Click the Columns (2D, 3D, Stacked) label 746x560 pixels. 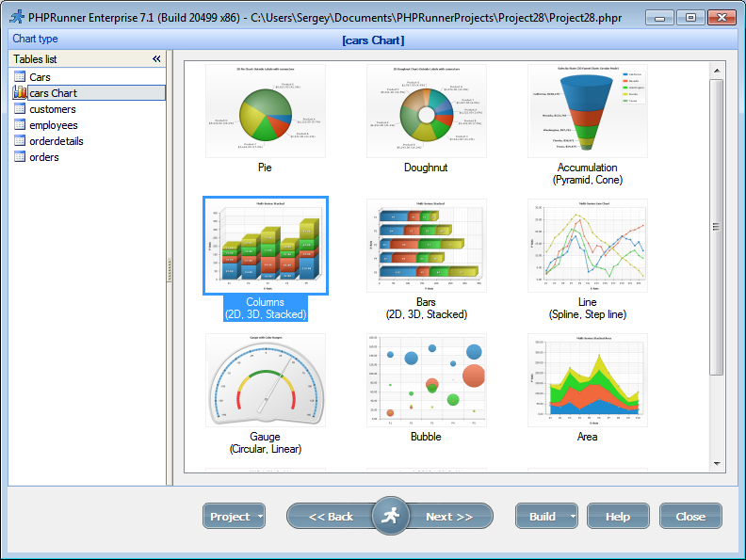[x=266, y=308]
